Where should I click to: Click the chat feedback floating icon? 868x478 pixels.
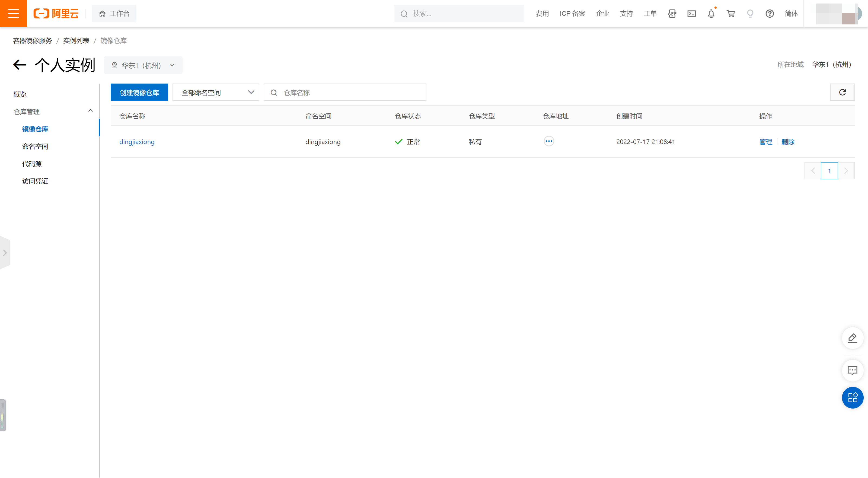[x=853, y=371]
